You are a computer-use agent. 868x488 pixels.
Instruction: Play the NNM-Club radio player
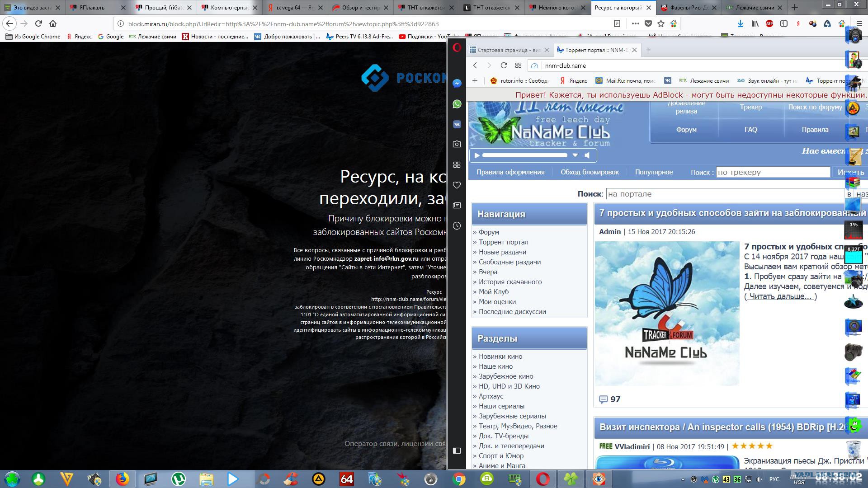point(476,155)
